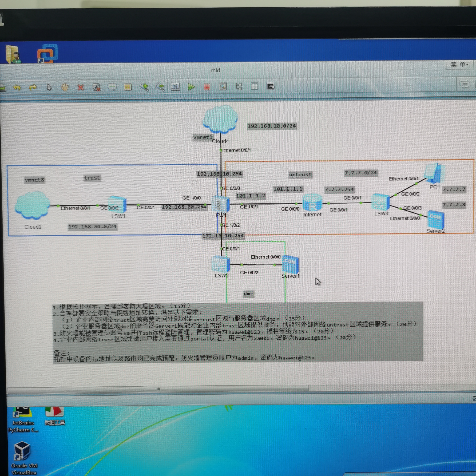This screenshot has width=476, height=476.
Task: Click the zoom out magnifier
Action: pos(160,87)
